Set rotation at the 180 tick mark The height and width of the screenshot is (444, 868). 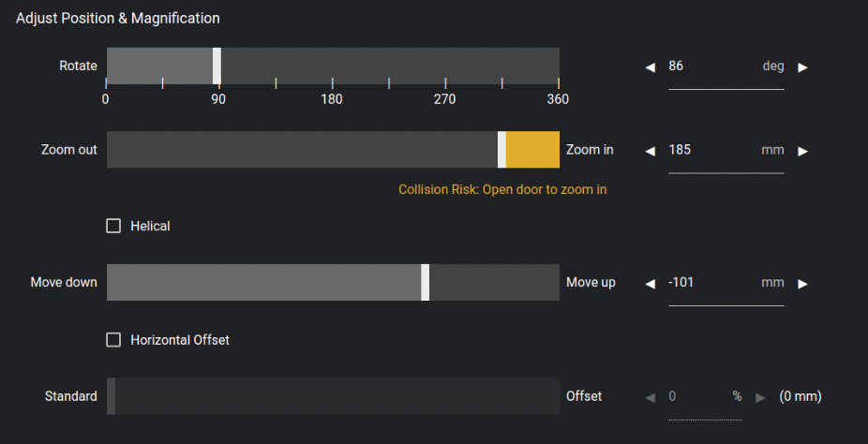coord(333,83)
